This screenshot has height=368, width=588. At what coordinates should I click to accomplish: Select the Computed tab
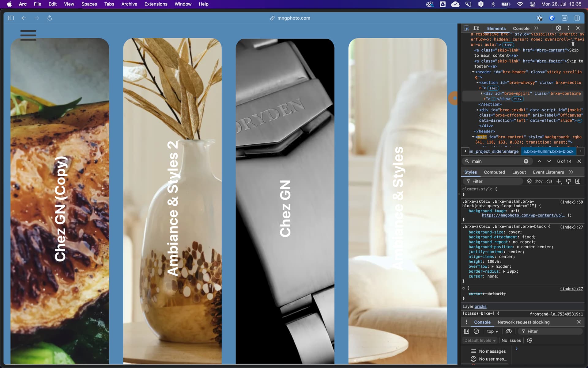click(x=494, y=172)
